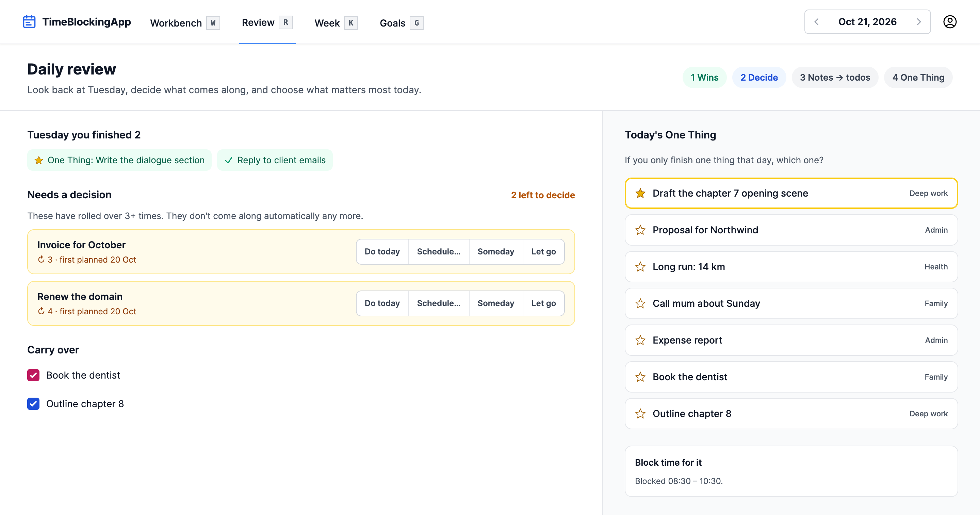
Task: Click the rollover icon under Invoice for October
Action: [x=41, y=260]
